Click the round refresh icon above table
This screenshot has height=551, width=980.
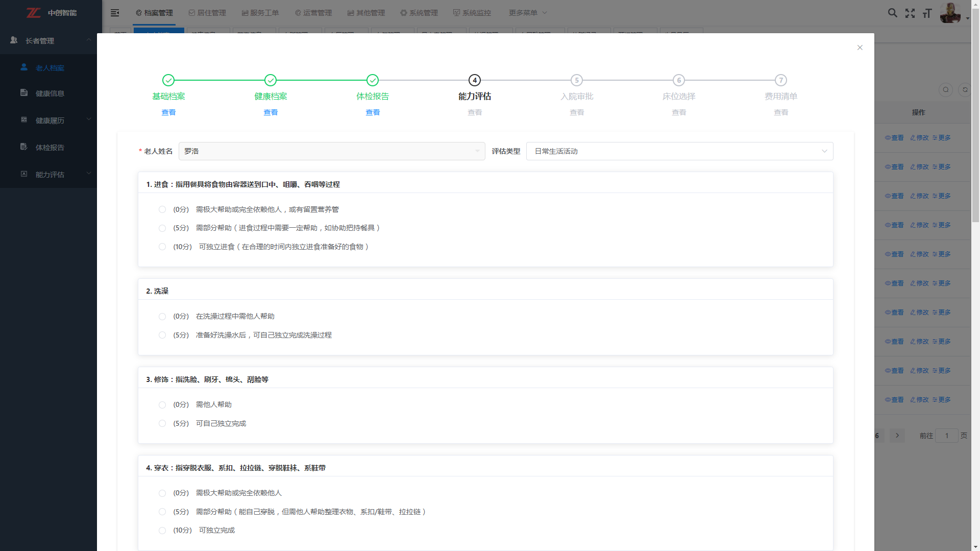coord(965,90)
